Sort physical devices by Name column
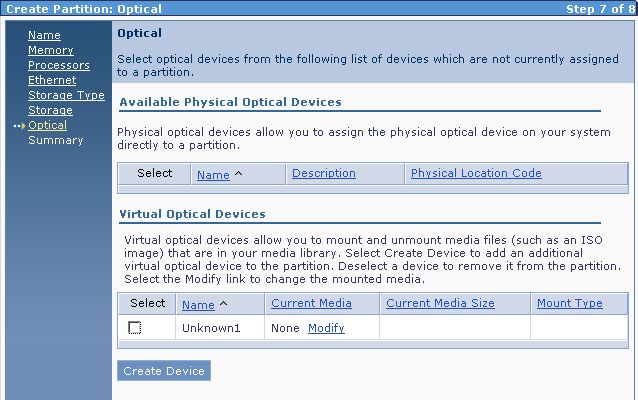638x400 pixels. pos(213,175)
